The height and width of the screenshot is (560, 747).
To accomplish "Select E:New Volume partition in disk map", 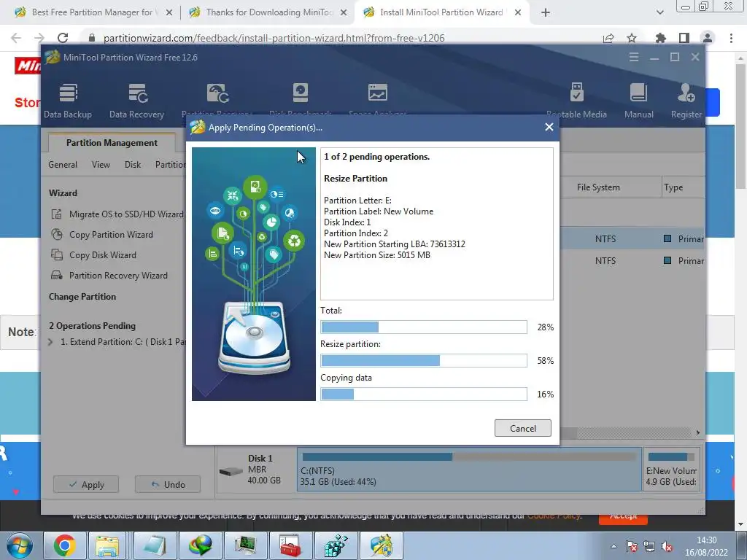I will (x=672, y=469).
